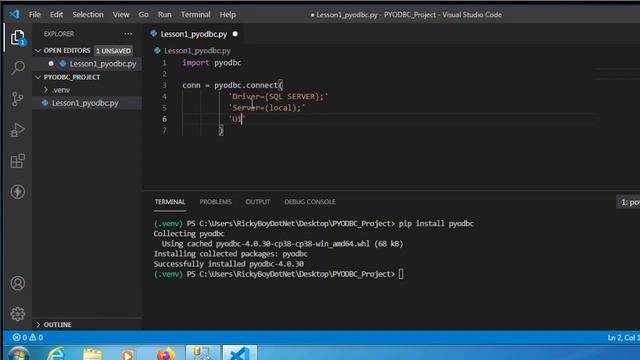This screenshot has width=640, height=360.
Task: Click the warnings count icon in status bar
Action: pos(33,337)
